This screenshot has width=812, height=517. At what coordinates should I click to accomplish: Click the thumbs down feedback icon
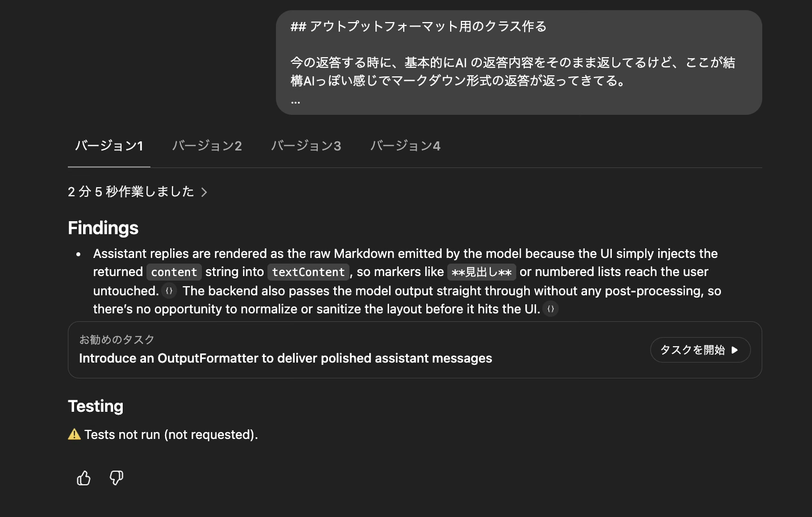coord(116,479)
